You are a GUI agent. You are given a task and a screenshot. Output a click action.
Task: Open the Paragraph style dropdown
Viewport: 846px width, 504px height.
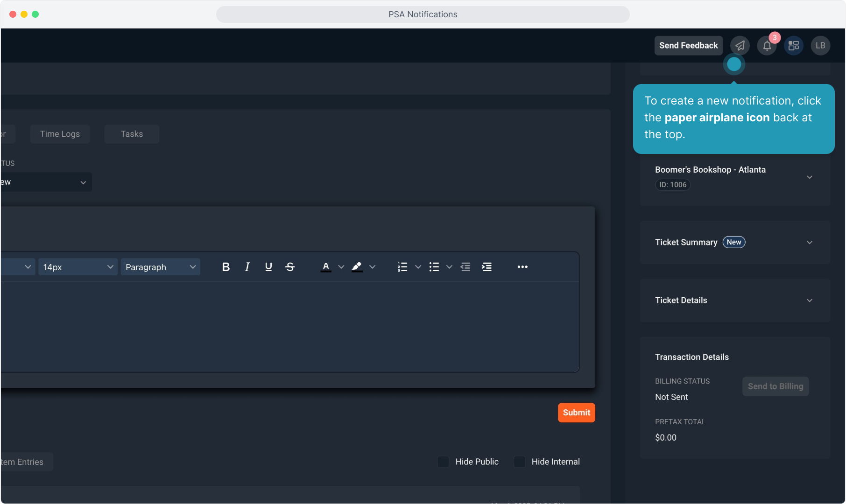click(160, 267)
